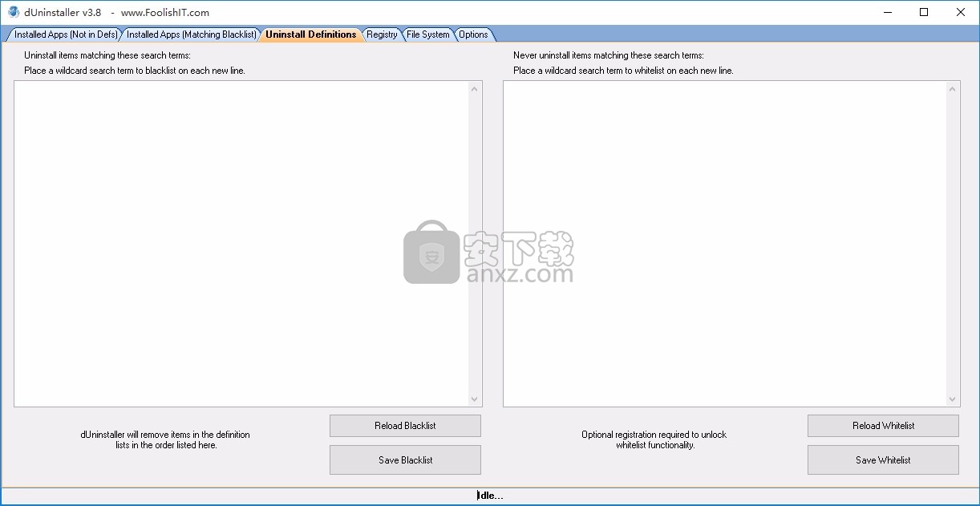The height and width of the screenshot is (506, 980).
Task: Click Save Whitelist button
Action: [x=883, y=460]
